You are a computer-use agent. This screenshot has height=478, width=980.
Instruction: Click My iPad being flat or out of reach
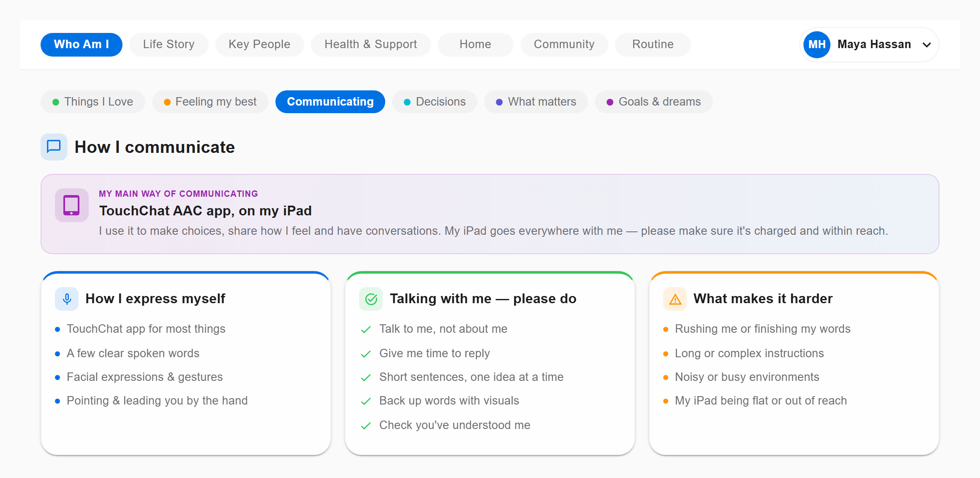(761, 401)
